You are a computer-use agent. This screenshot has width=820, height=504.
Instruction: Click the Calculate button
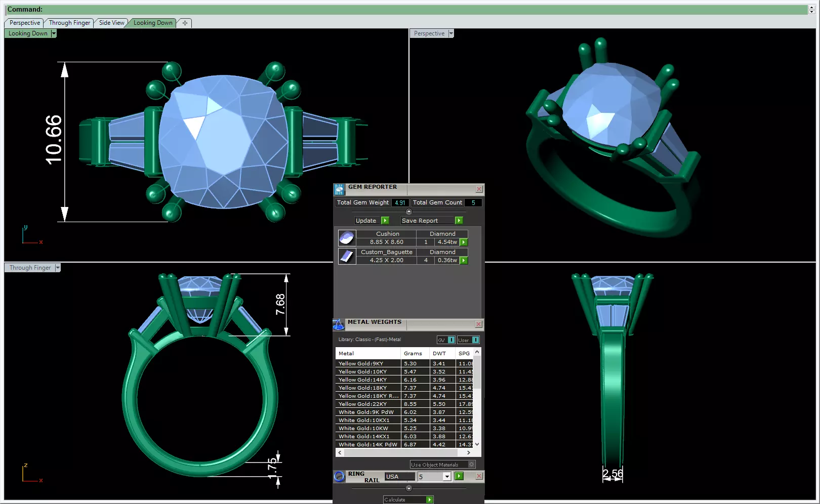[404, 500]
